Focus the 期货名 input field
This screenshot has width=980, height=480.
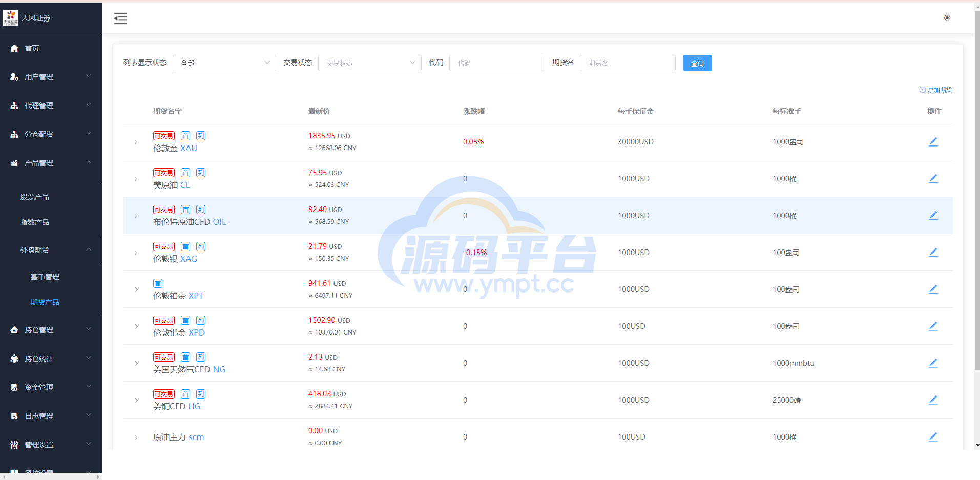[628, 63]
